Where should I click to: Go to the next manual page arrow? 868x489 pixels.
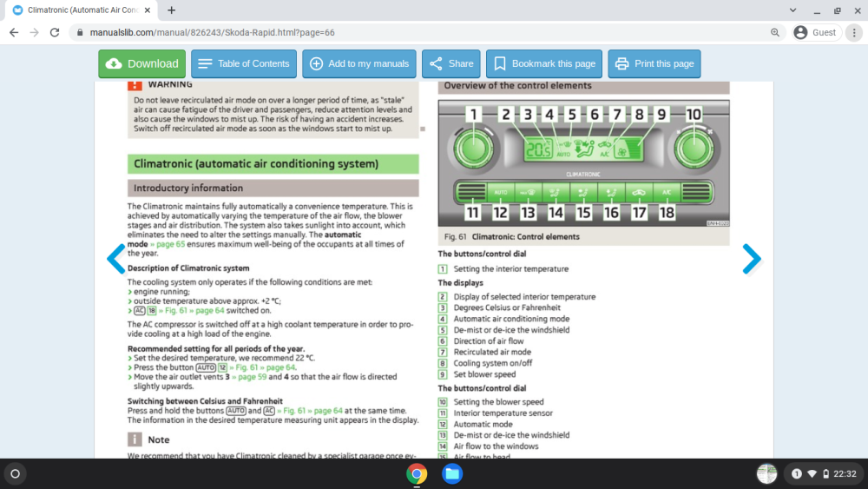point(751,259)
